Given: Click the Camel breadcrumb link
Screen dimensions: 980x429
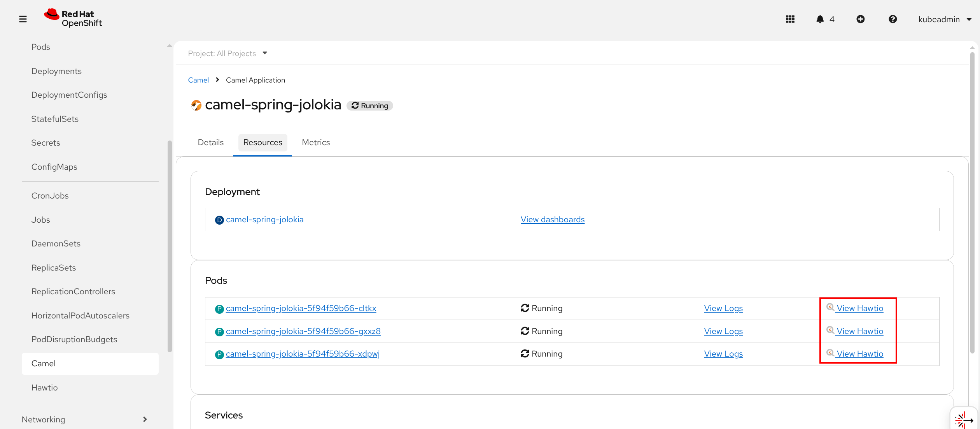Looking at the screenshot, I should [x=198, y=80].
